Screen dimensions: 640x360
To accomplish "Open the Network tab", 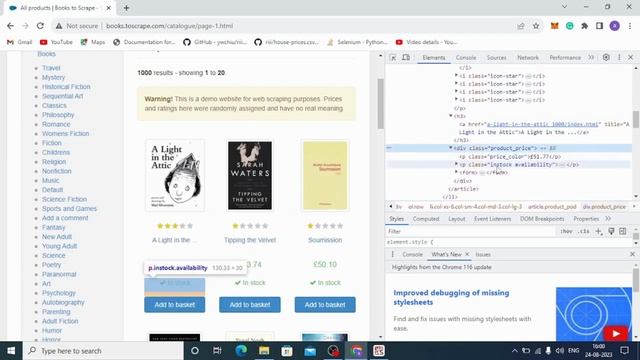I will click(x=528, y=58).
